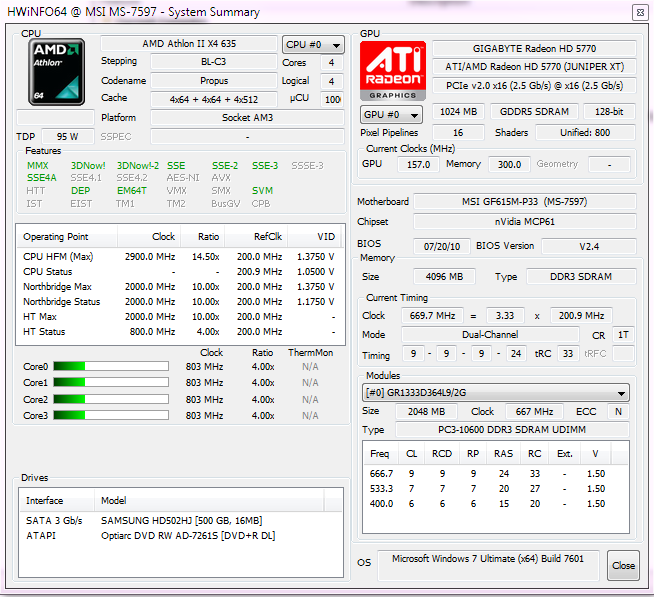Select the CPU HFM (Max) row
The width and height of the screenshot is (654, 597).
(x=179, y=257)
